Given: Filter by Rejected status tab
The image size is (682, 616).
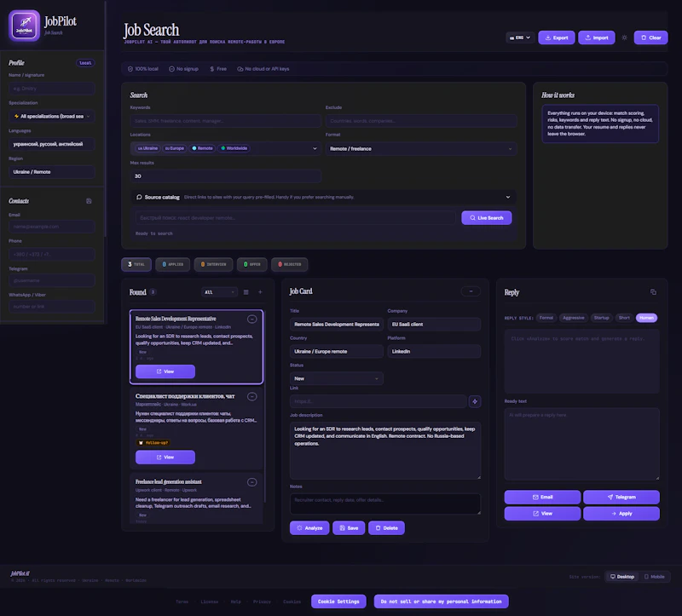Looking at the screenshot, I should [x=289, y=264].
